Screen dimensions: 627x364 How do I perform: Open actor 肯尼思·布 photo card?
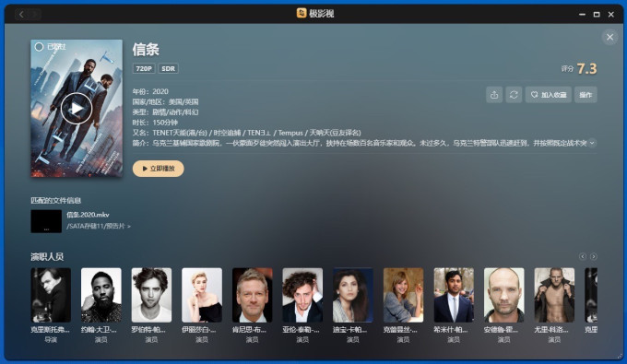pos(253,295)
